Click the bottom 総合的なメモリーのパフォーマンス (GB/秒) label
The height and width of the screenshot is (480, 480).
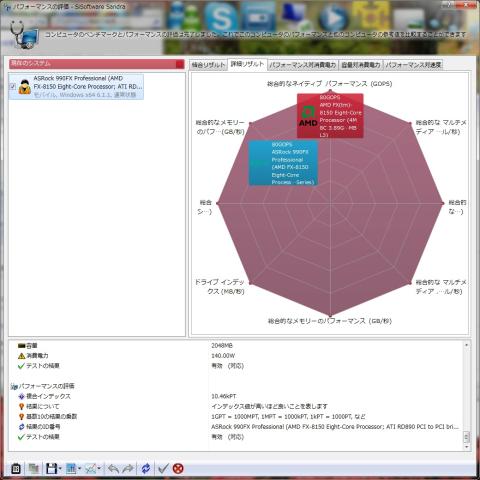330,321
